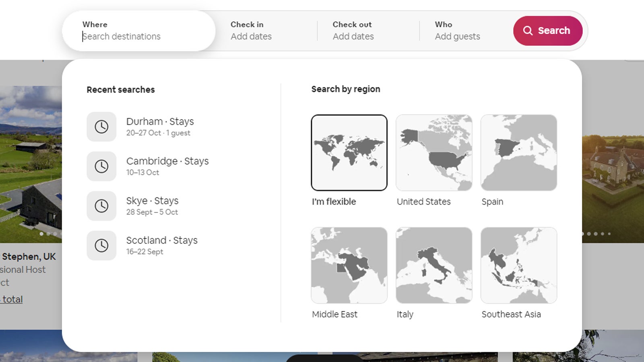Click the clock icon beside Skye search
Image resolution: width=644 pixels, height=362 pixels.
[101, 206]
